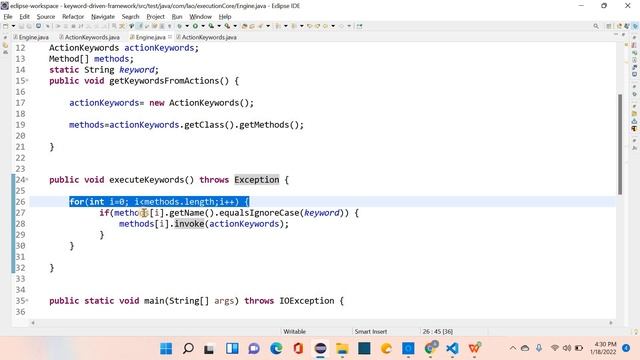Click 'invoke' on code line 28
Image resolution: width=640 pixels, height=360 pixels.
(189, 224)
